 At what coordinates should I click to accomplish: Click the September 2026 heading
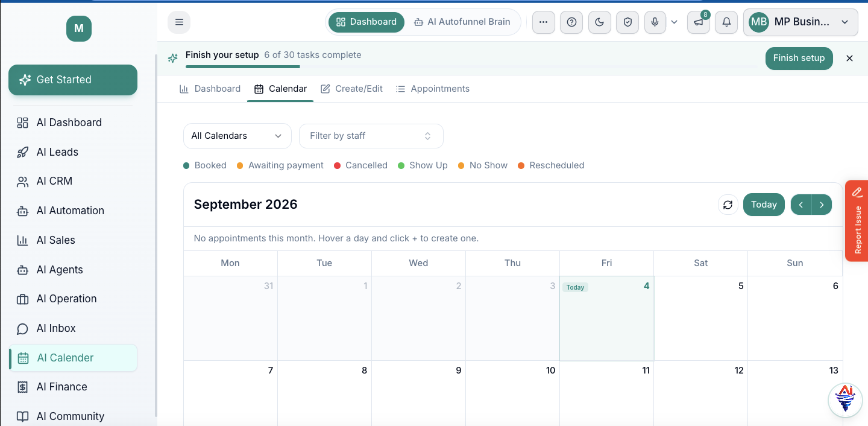coord(246,205)
